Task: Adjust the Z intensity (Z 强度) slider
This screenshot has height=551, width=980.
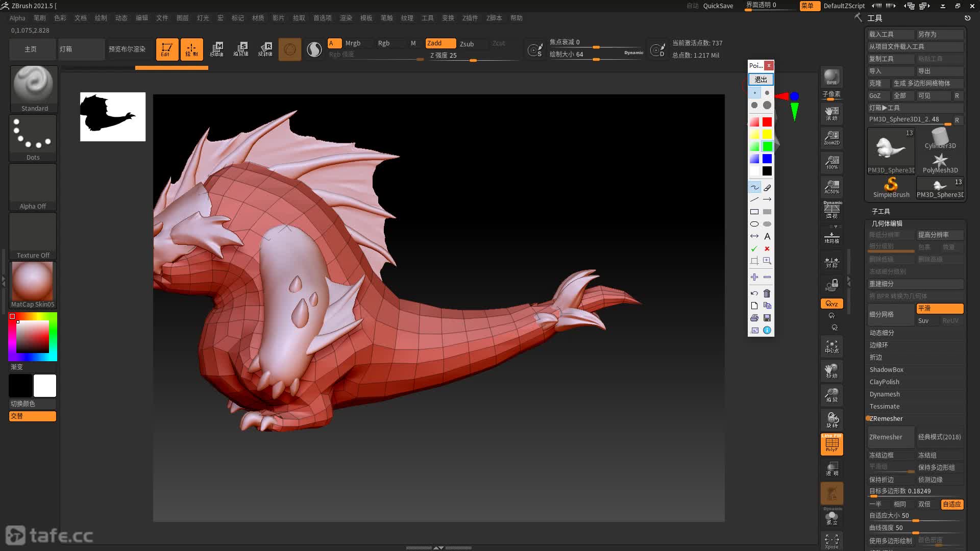Action: pyautogui.click(x=473, y=56)
